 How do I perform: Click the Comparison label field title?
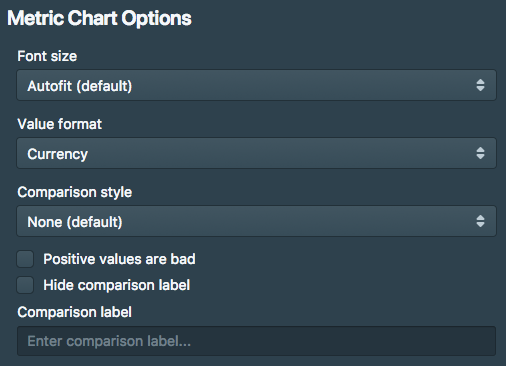point(75,312)
